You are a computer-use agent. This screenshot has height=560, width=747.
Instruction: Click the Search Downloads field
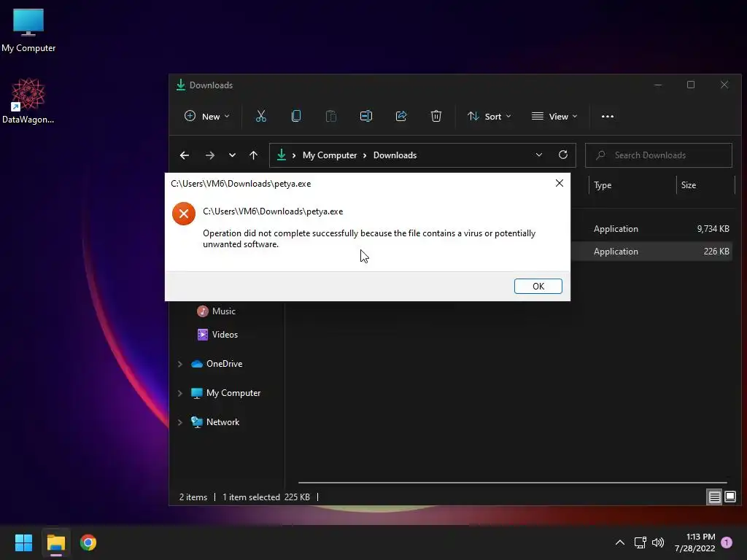coord(659,155)
